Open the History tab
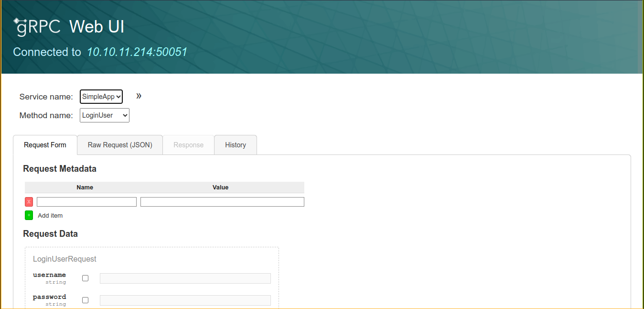644x309 pixels. [x=236, y=145]
